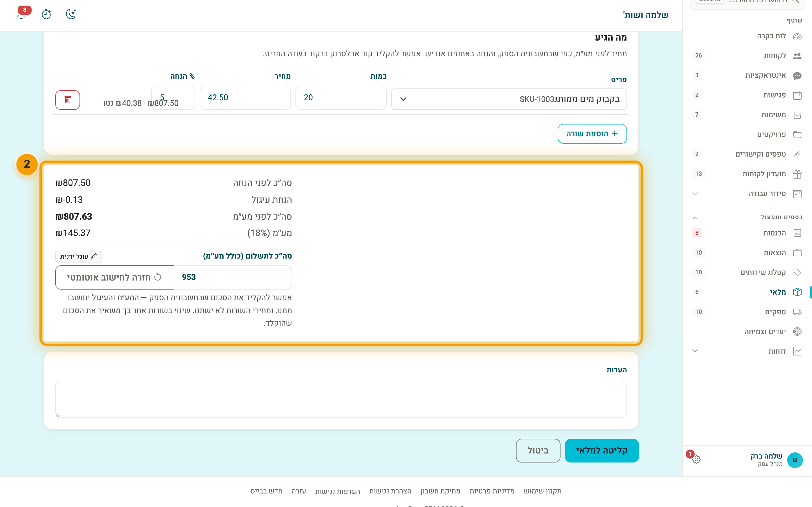The image size is (812, 507).
Task: Open settings gear next to user profile
Action: (696, 459)
